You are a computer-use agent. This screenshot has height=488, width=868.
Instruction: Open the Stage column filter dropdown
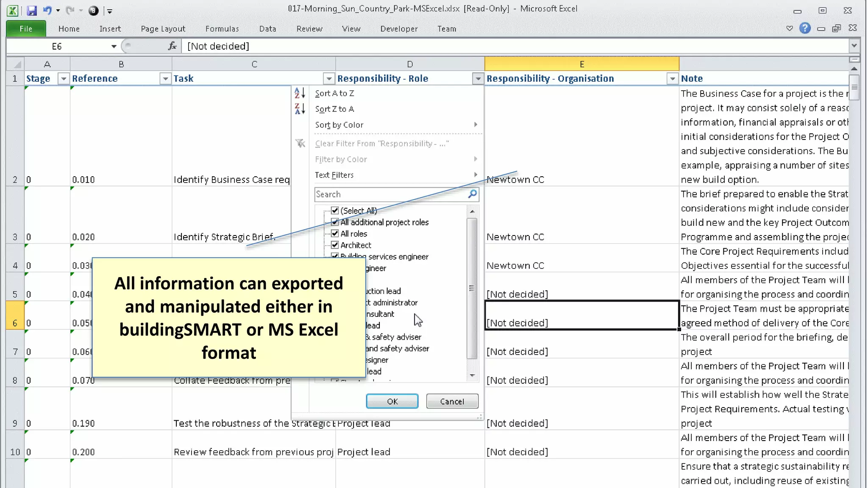[64, 79]
